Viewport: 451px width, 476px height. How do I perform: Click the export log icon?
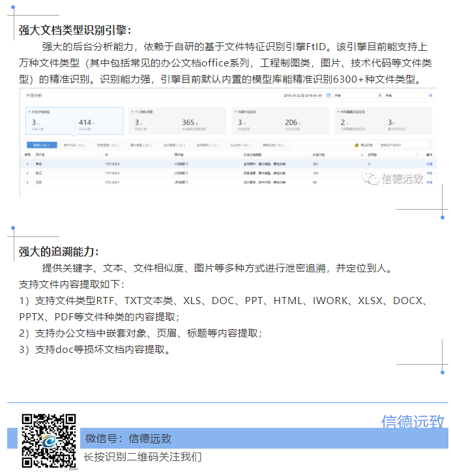(x=356, y=145)
